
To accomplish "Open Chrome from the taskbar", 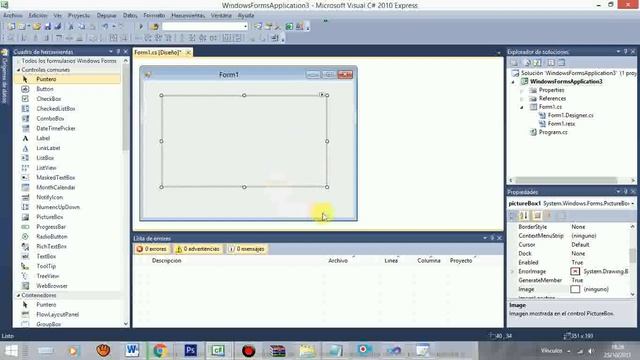I will [x=160, y=350].
